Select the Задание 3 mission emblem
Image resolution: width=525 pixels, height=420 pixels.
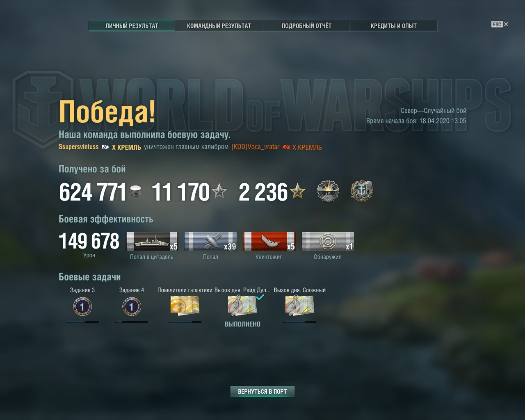[x=82, y=307]
